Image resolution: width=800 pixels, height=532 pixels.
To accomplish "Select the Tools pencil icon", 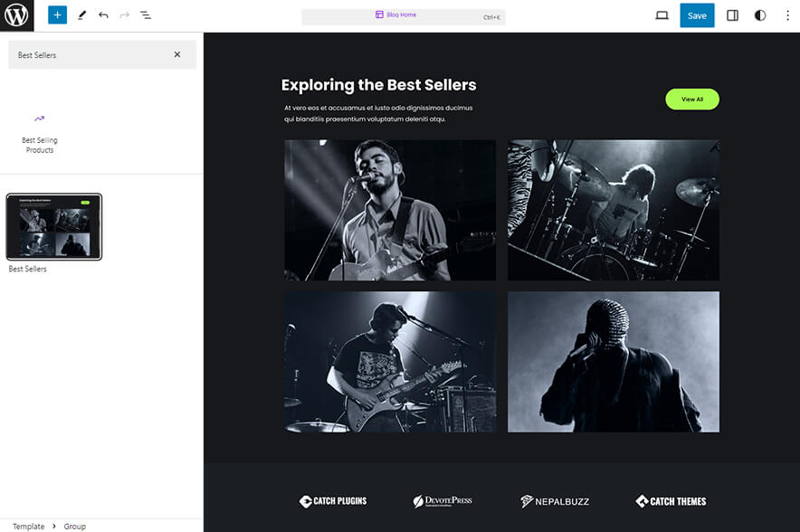I will [81, 14].
